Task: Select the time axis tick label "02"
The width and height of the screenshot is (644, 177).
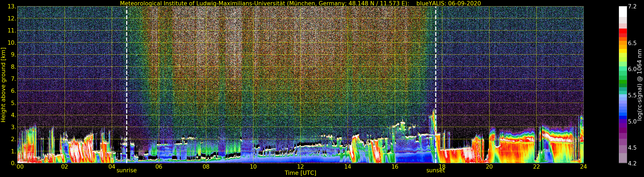Action: (x=65, y=167)
